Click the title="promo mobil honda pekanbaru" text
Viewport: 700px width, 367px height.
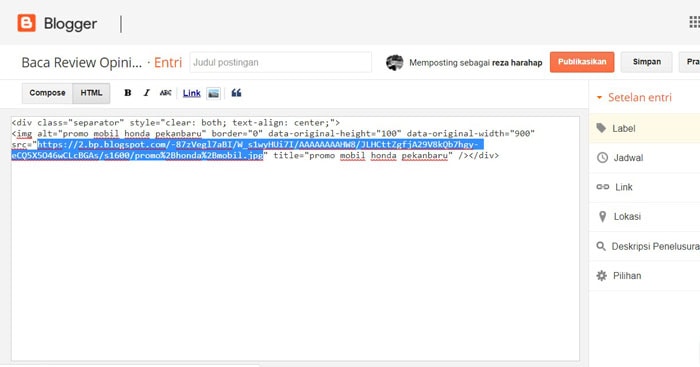[x=363, y=155]
